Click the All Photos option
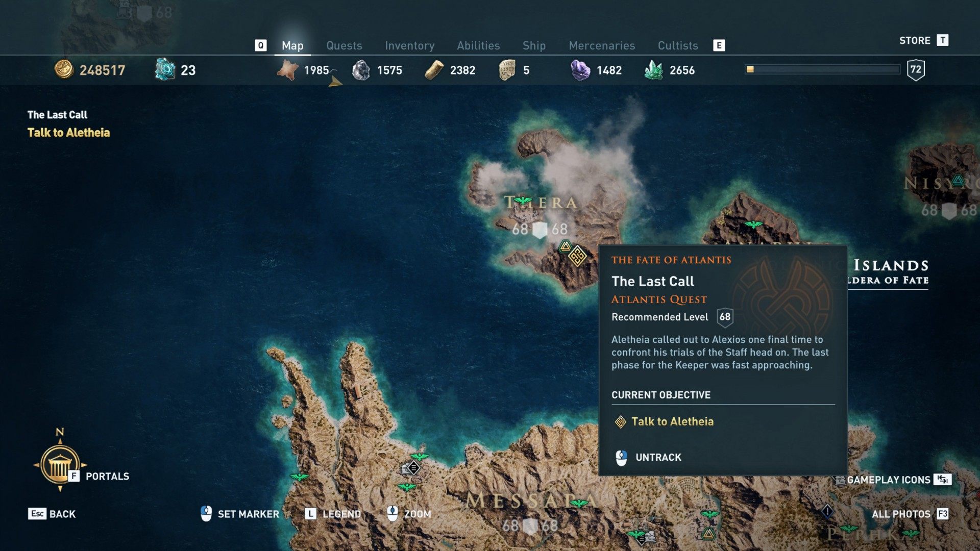Image resolution: width=980 pixels, height=551 pixels. pos(910,514)
